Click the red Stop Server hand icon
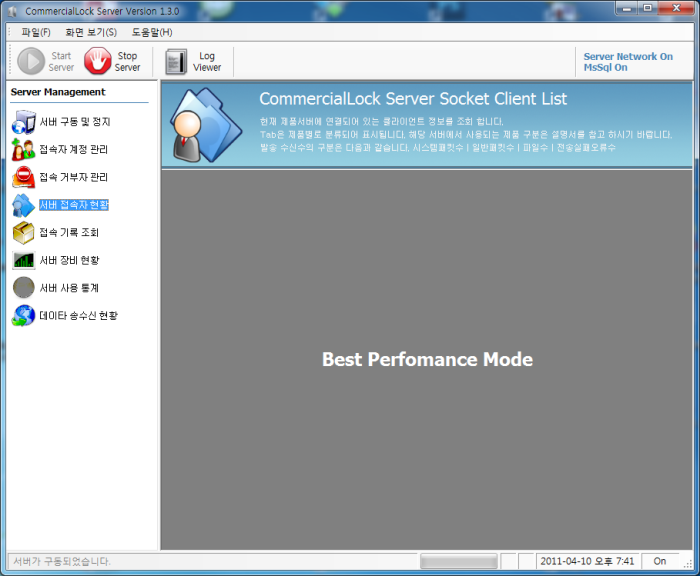Viewport: 700px width, 576px height. (97, 61)
